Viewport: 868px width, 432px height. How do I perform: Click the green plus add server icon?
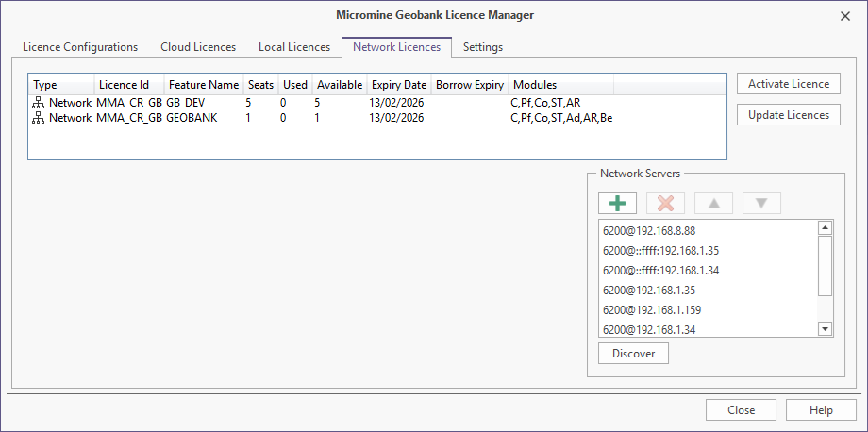tap(618, 203)
